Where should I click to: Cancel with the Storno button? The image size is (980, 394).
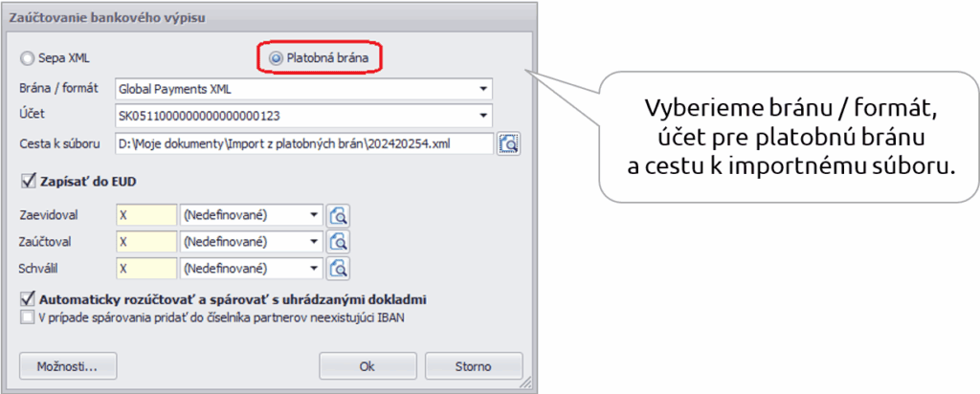point(474,365)
